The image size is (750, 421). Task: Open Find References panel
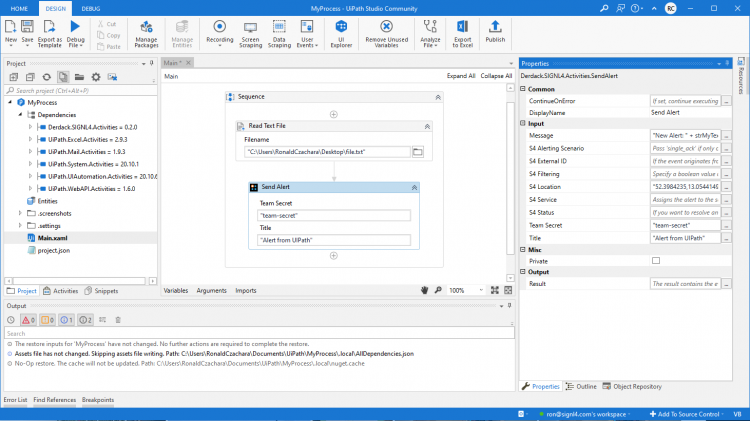pyautogui.click(x=55, y=399)
